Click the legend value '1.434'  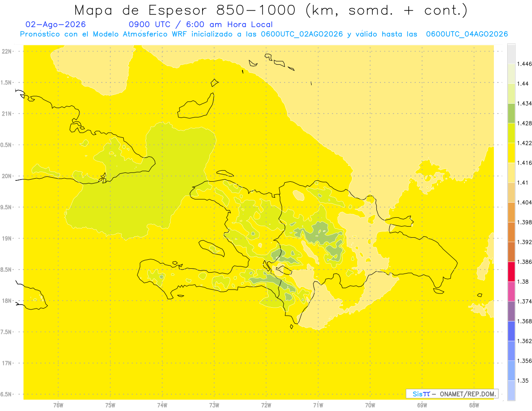pyautogui.click(x=524, y=103)
